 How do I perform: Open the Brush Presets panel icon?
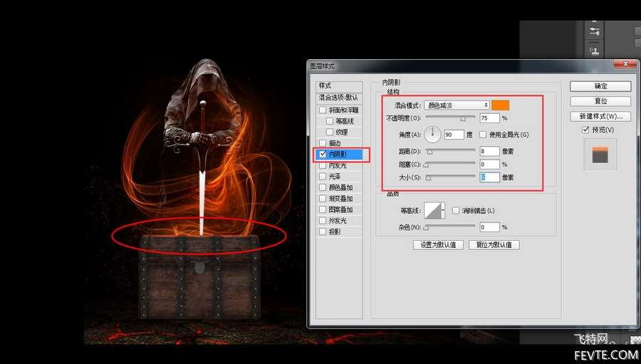tap(594, 31)
